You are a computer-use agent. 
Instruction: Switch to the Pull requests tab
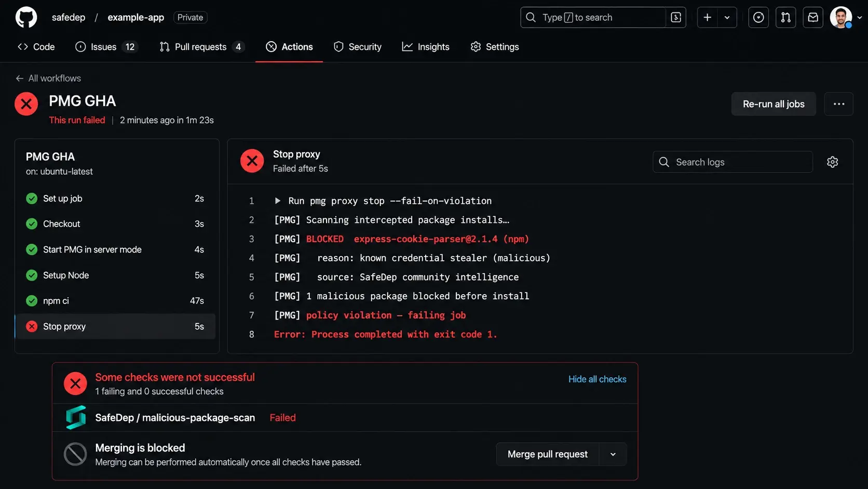click(201, 47)
